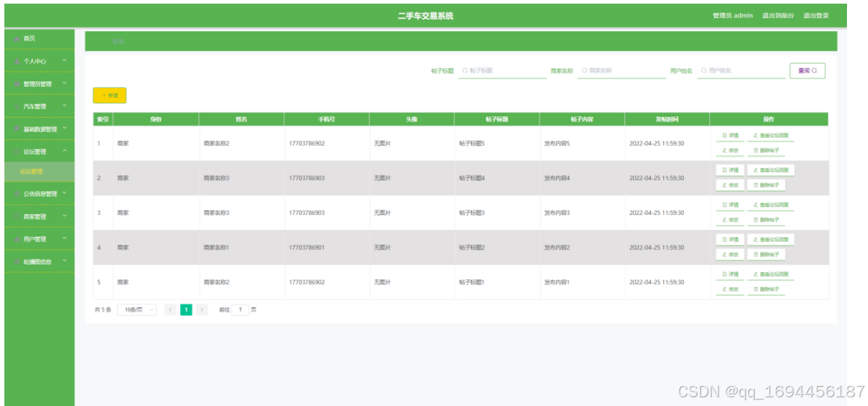The image size is (868, 406).
Task: Click 查看论坛回复 for the 帖子标题3 row
Action: (771, 205)
